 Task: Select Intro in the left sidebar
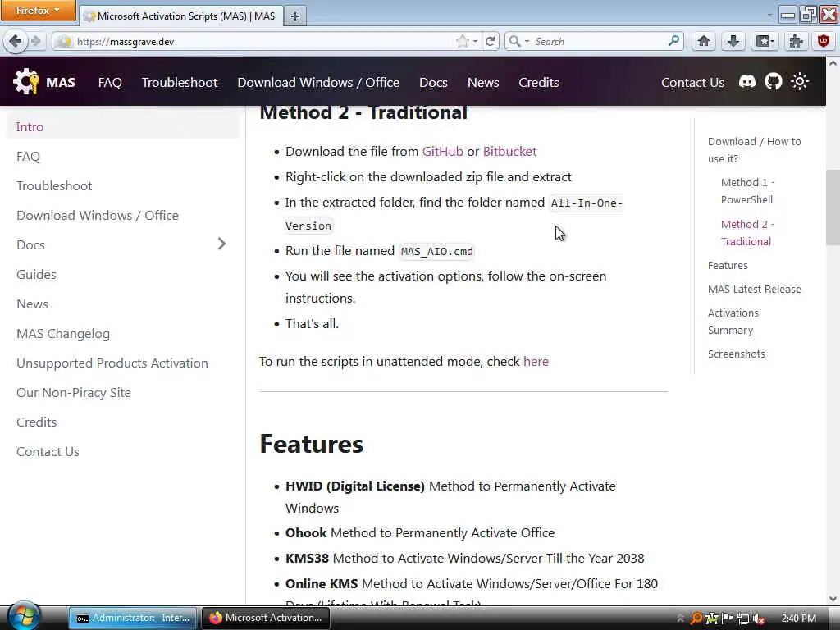(123, 127)
